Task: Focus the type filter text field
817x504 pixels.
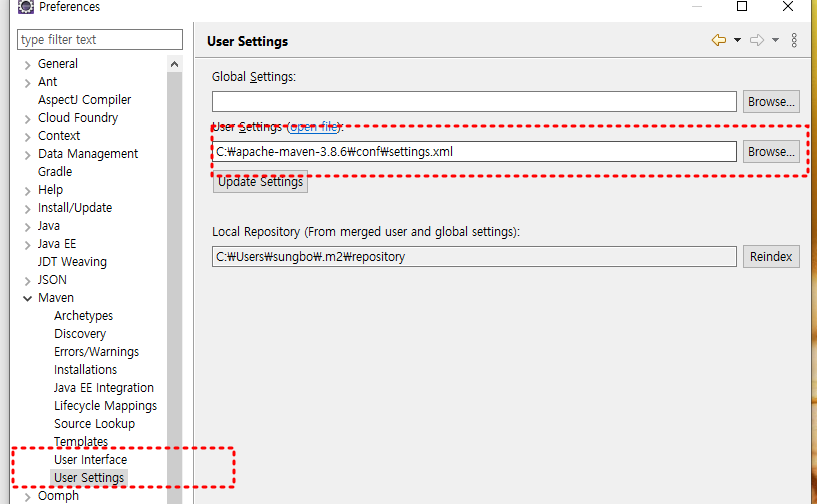Action: [x=100, y=40]
